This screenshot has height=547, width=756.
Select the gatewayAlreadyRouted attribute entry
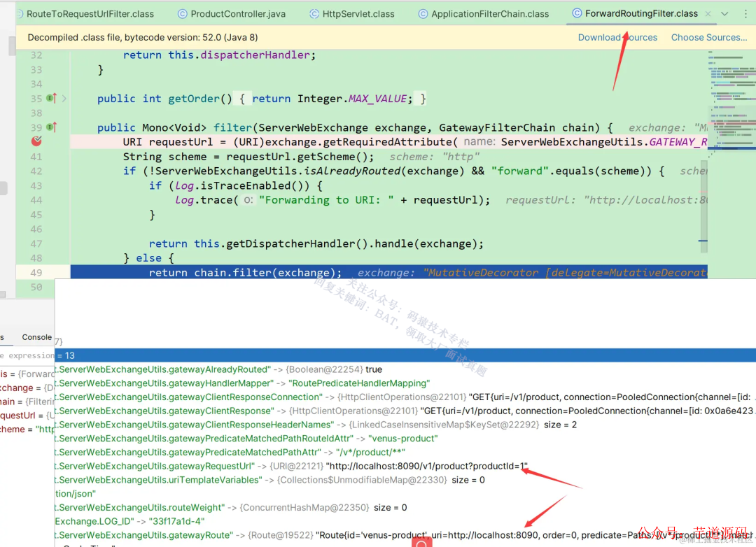click(x=219, y=369)
